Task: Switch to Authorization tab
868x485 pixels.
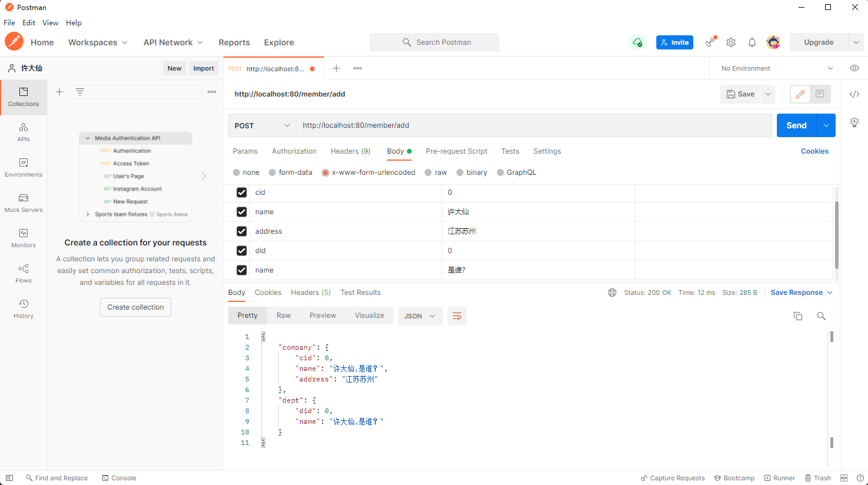Action: click(294, 151)
